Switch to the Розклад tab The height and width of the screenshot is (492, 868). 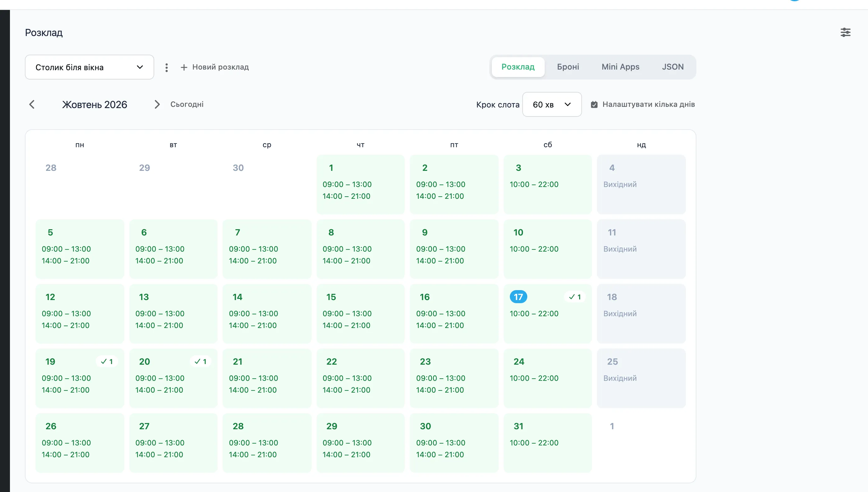(x=518, y=67)
